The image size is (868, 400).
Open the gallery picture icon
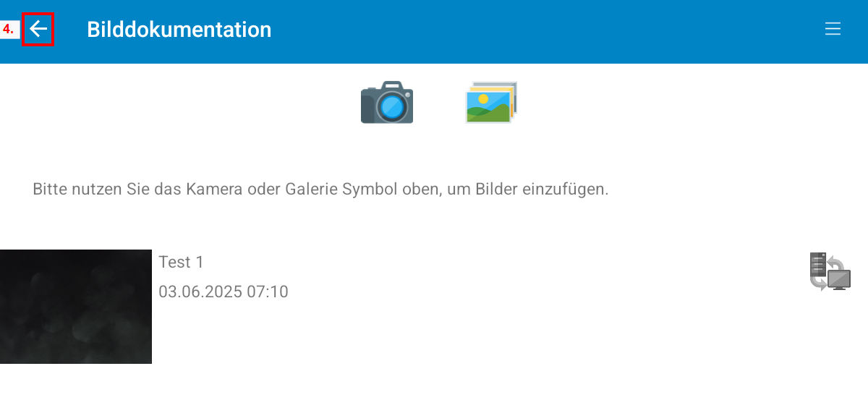coord(492,102)
